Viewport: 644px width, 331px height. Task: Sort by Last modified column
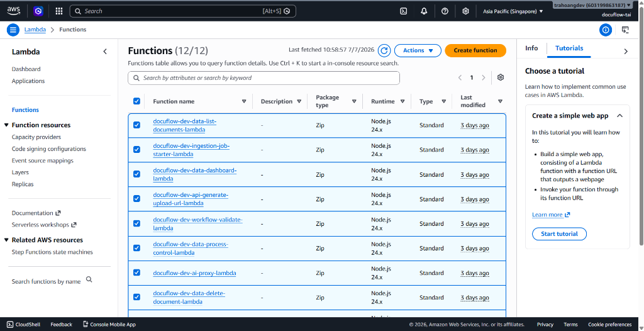click(x=500, y=101)
